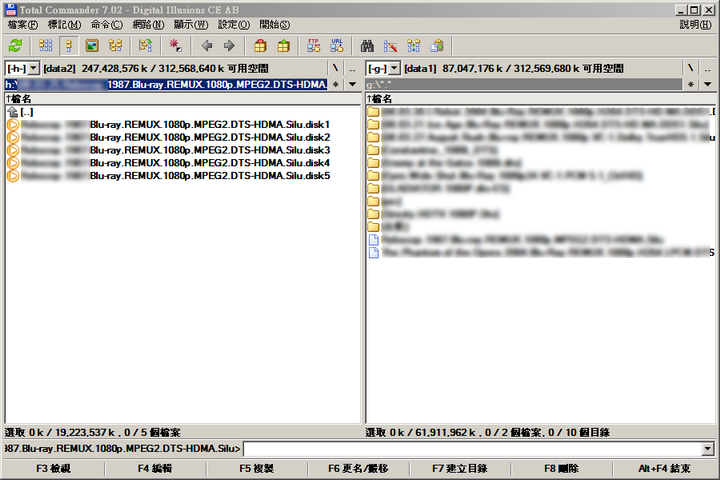Go forward to next directory arrow
Image resolution: width=720 pixels, height=480 pixels.
click(229, 45)
